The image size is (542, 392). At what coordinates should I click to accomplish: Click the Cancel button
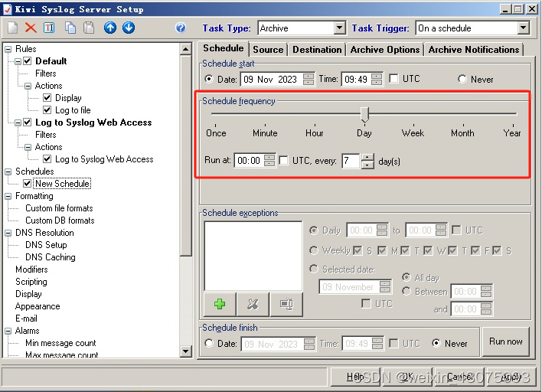coord(459,377)
